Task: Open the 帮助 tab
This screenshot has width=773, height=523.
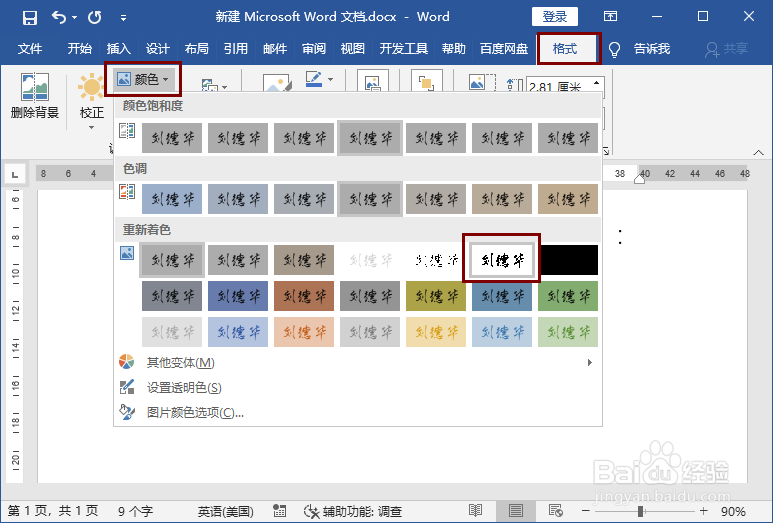Action: (454, 49)
